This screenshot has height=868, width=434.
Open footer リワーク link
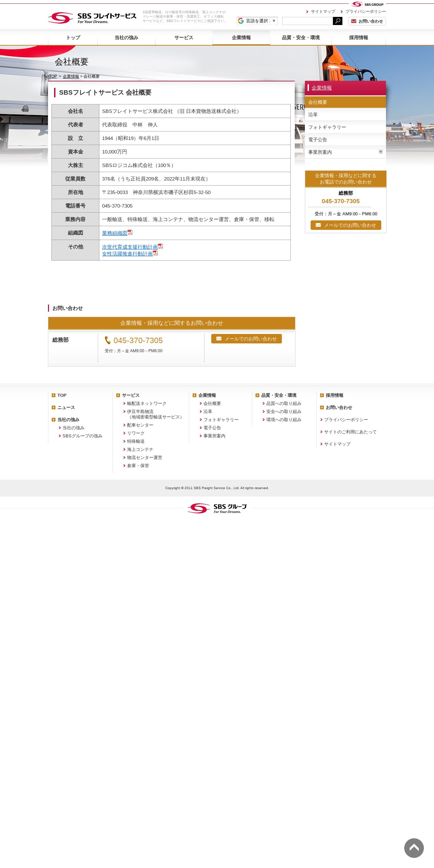(x=136, y=433)
